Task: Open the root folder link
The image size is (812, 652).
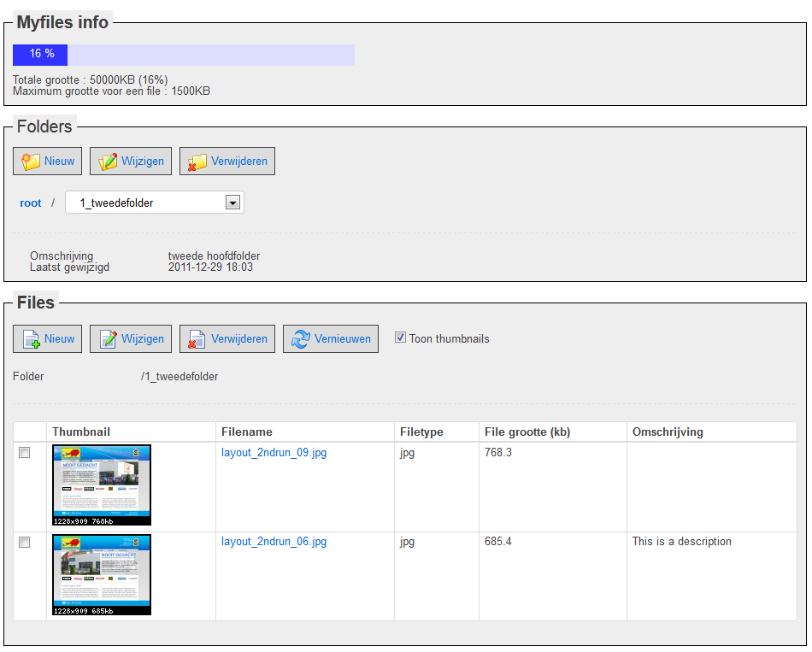Action: tap(31, 203)
